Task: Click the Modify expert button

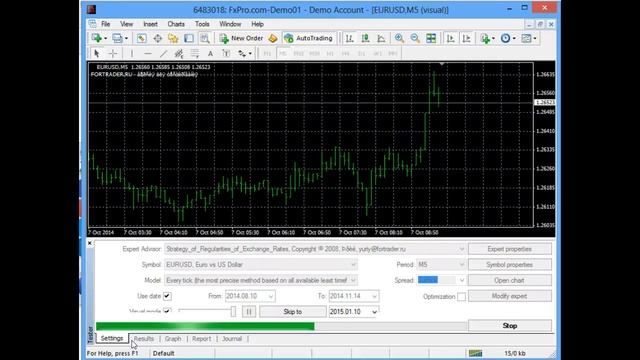Action: click(x=510, y=296)
